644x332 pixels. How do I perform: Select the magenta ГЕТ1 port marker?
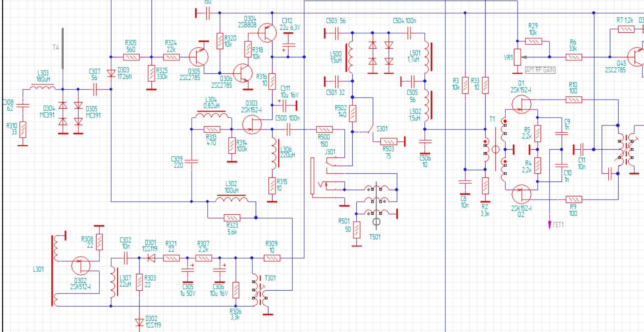tap(550, 224)
